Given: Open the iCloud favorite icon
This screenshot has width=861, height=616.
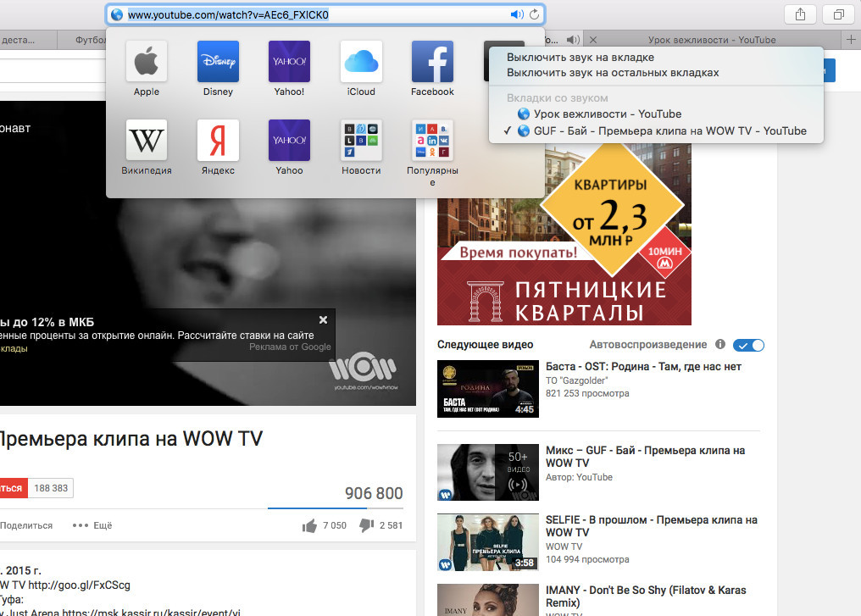Looking at the screenshot, I should click(x=360, y=62).
